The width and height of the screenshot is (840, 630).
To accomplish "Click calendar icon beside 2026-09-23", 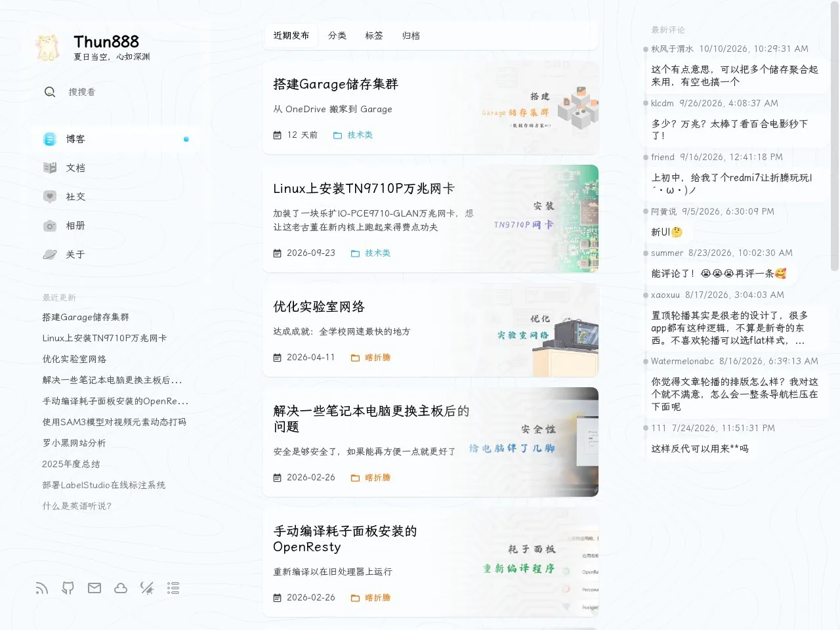I will click(x=278, y=253).
